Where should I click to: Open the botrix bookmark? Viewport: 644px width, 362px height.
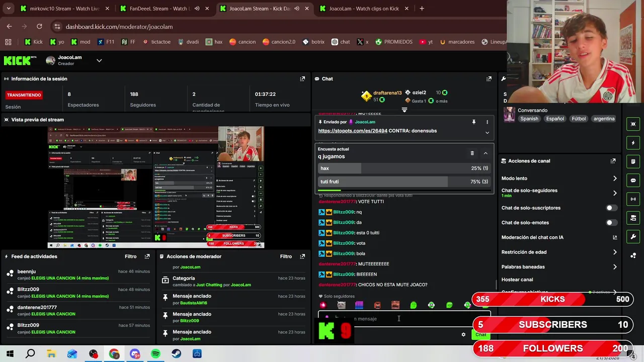coord(313,42)
